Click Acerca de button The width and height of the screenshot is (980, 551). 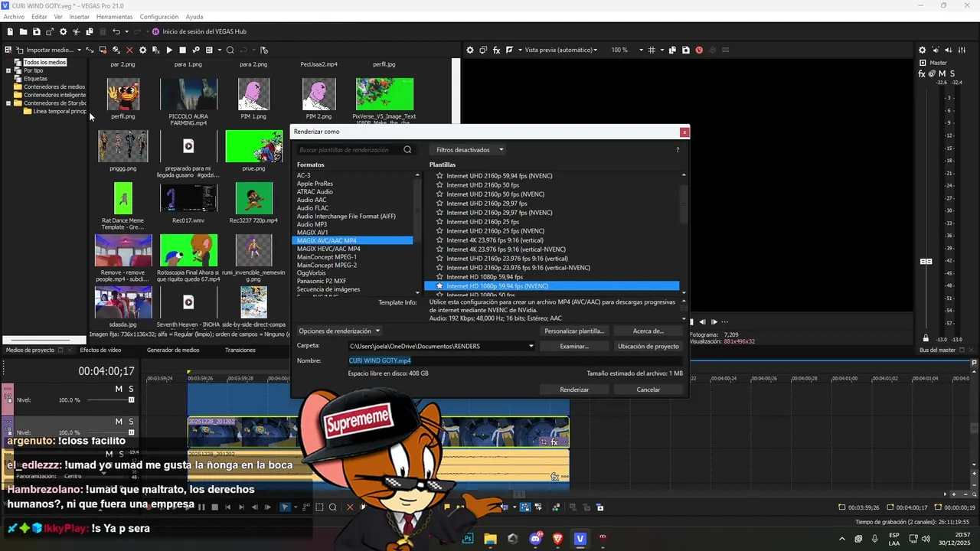(648, 331)
